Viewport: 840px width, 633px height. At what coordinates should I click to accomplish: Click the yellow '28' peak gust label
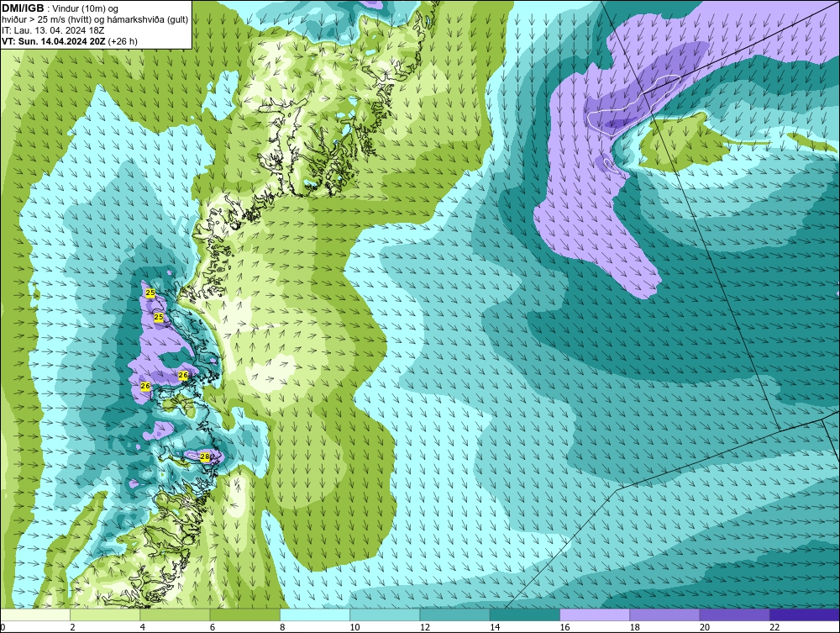click(205, 456)
